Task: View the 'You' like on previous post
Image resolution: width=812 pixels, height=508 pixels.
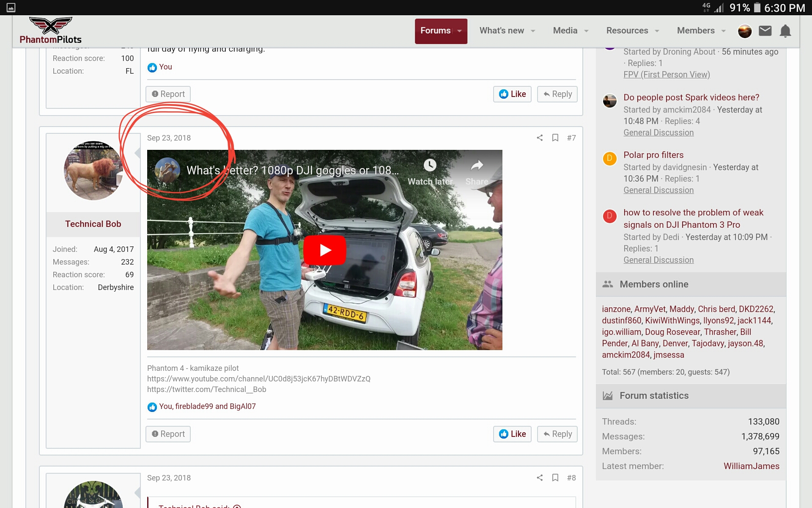Action: point(165,67)
